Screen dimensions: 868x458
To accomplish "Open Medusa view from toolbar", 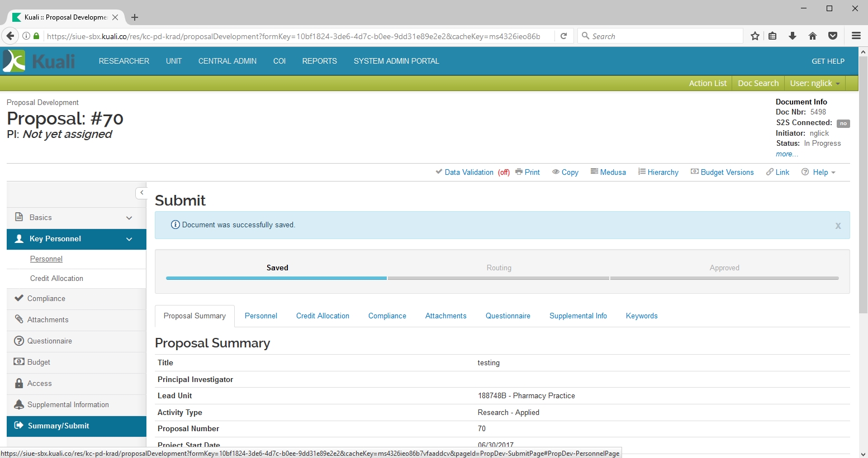I will click(x=608, y=172).
